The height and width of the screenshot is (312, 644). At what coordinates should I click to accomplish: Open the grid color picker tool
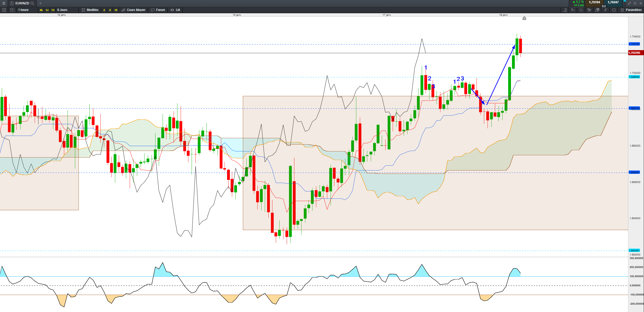pos(589,10)
